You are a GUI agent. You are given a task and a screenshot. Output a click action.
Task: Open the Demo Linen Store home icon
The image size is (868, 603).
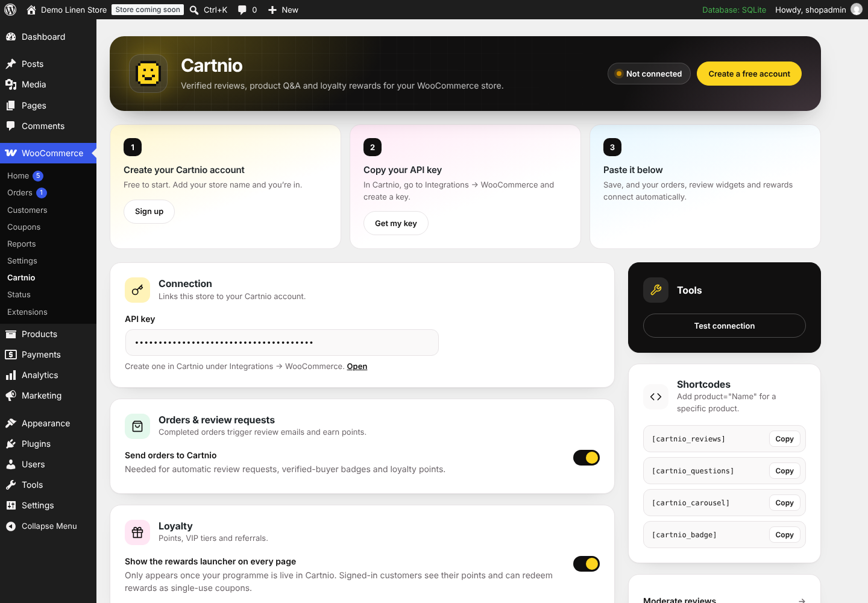click(31, 10)
